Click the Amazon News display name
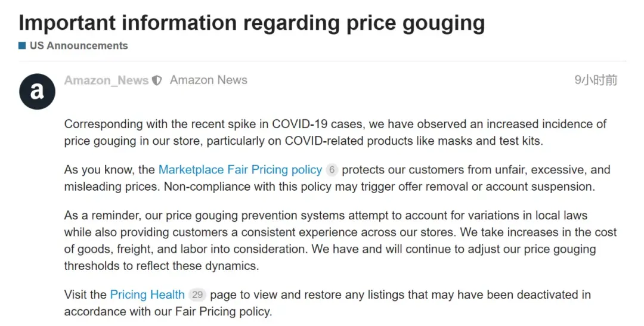The width and height of the screenshot is (644, 326). click(x=209, y=80)
